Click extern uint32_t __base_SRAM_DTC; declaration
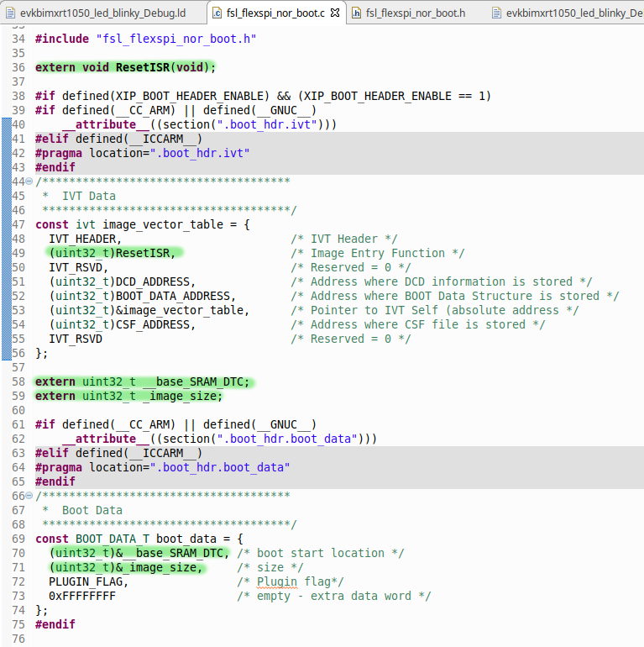The width and height of the screenshot is (644, 647). 142,381
